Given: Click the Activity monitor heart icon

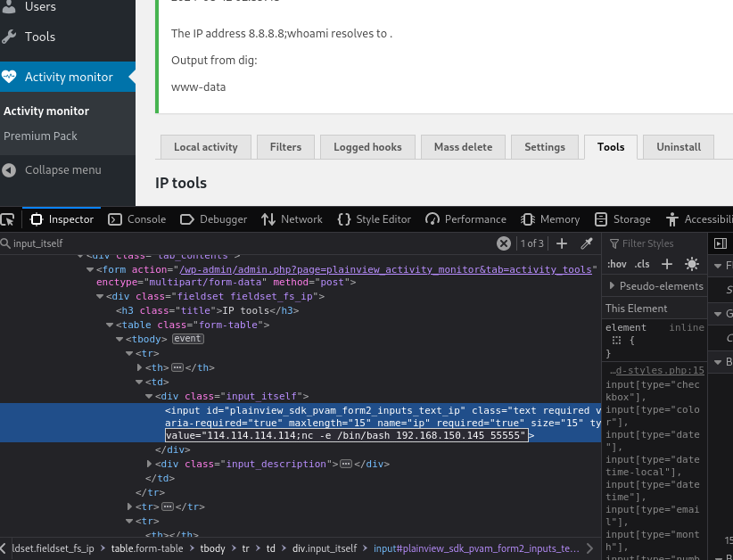Looking at the screenshot, I should [x=9, y=77].
